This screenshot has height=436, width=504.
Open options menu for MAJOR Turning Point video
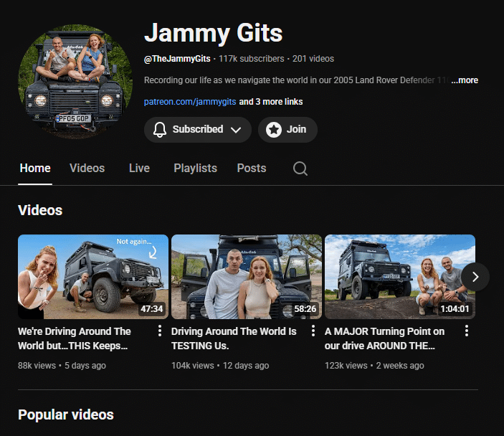[x=467, y=331]
